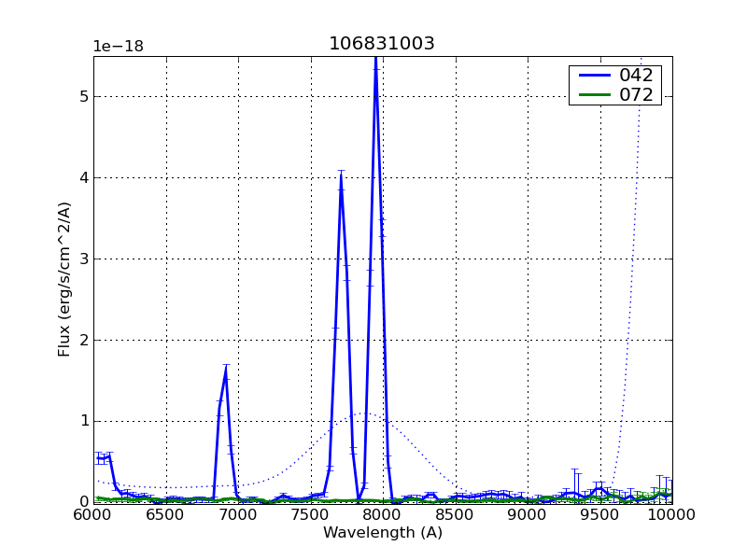Select the 042 legend label

pos(636,76)
